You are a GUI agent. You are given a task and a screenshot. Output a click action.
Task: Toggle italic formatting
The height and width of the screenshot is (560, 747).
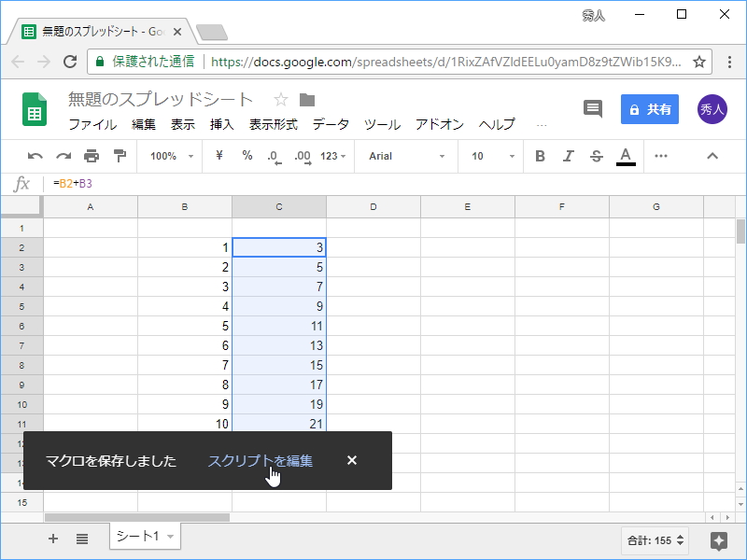pyautogui.click(x=568, y=156)
